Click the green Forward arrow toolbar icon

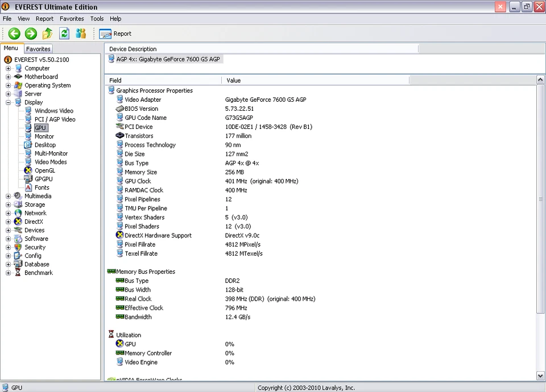click(x=31, y=34)
